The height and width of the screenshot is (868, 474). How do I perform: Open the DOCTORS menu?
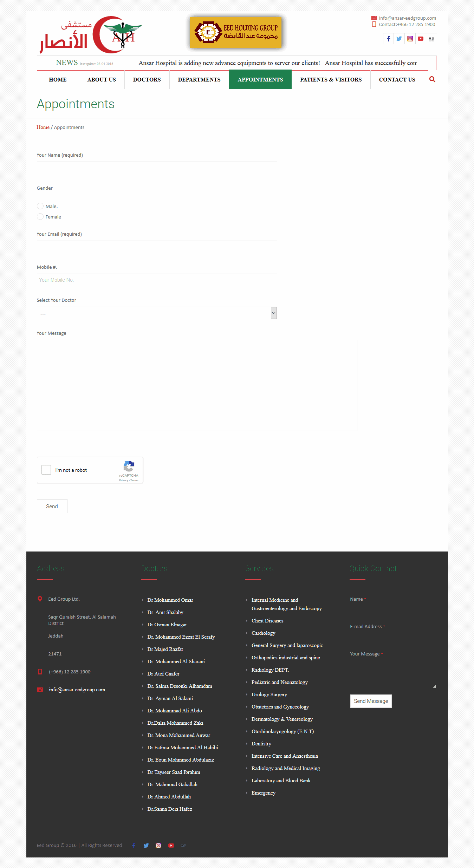(147, 80)
